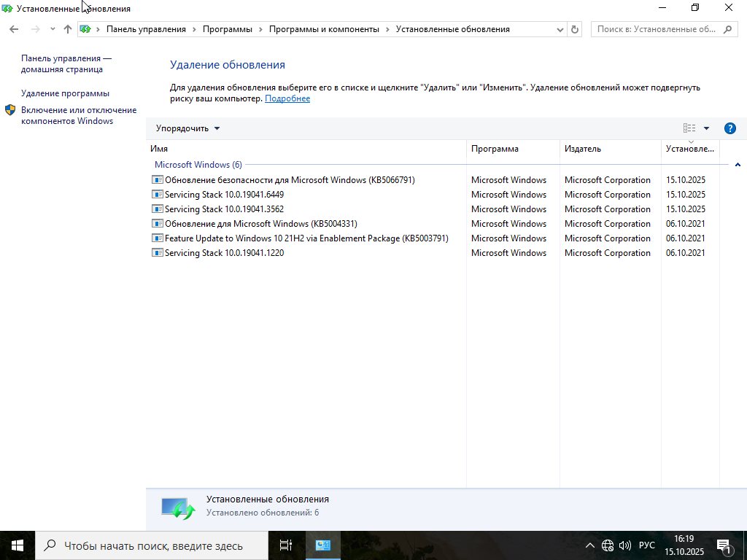Click the Back navigation arrow
747x560 pixels.
(x=14, y=29)
